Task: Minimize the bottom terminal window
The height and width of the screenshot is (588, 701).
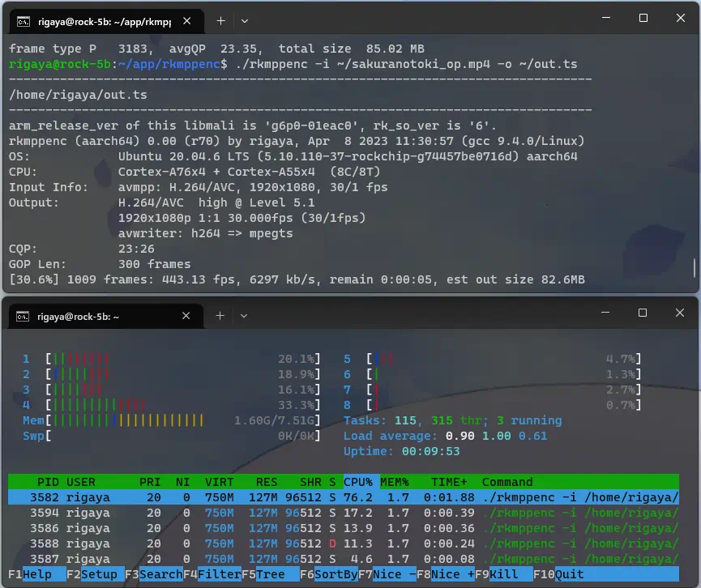Action: tap(605, 313)
